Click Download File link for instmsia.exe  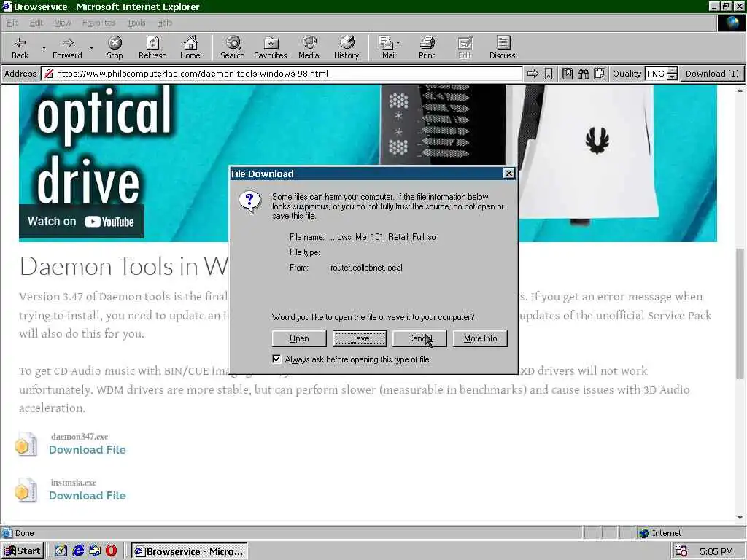tap(88, 496)
